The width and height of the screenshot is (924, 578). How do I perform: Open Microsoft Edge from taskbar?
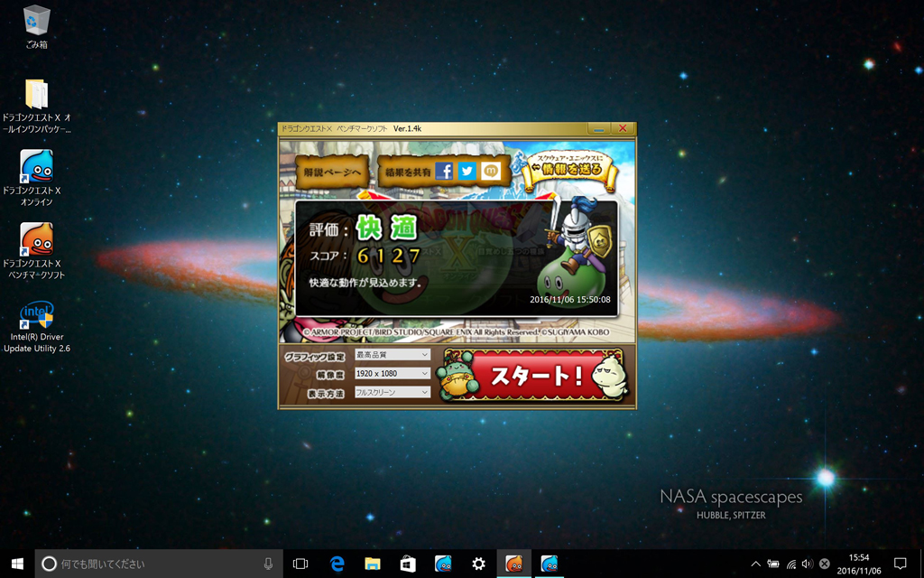(337, 564)
